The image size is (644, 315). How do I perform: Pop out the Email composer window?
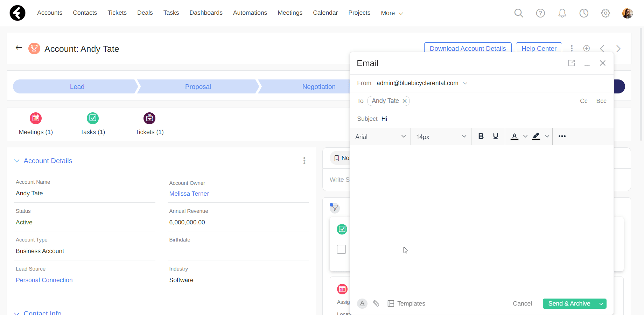tap(572, 63)
